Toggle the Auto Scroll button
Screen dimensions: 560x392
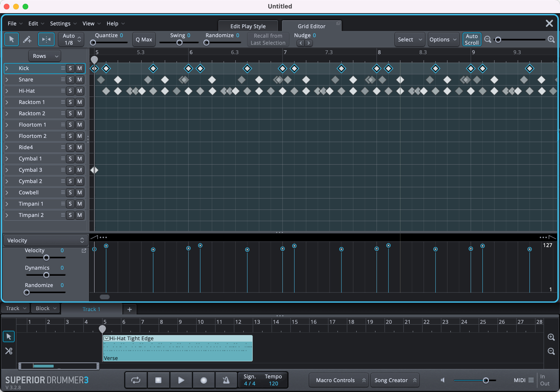point(472,39)
